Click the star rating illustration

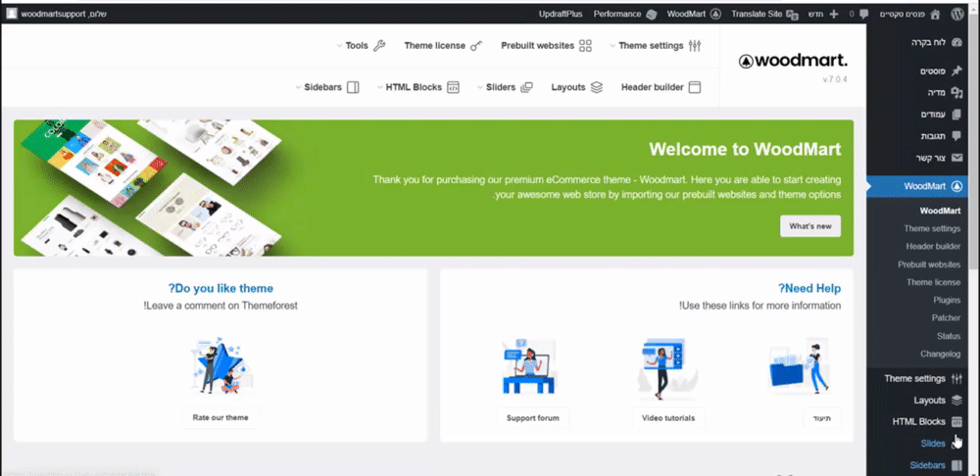click(x=220, y=366)
